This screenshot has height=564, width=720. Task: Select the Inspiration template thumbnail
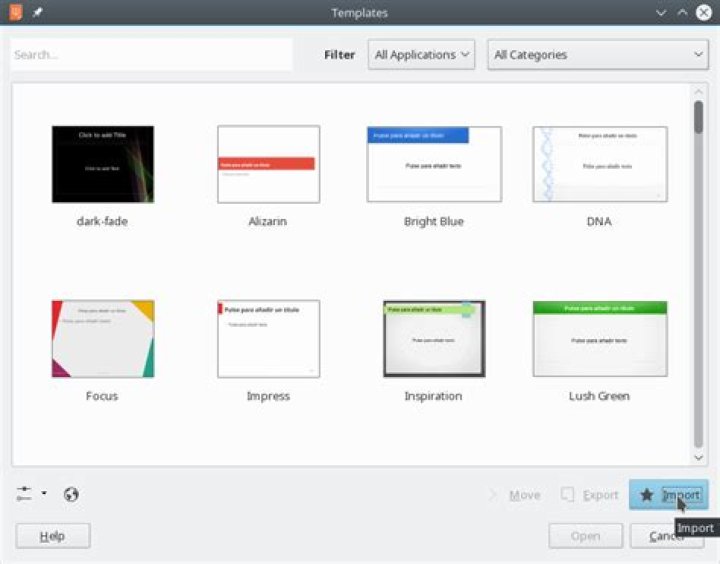pyautogui.click(x=434, y=338)
